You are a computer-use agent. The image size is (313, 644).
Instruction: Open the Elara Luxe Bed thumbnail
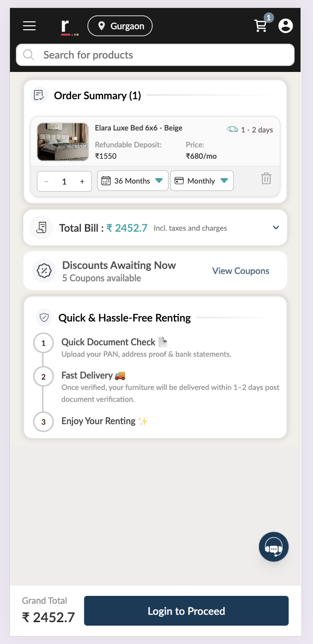click(63, 142)
